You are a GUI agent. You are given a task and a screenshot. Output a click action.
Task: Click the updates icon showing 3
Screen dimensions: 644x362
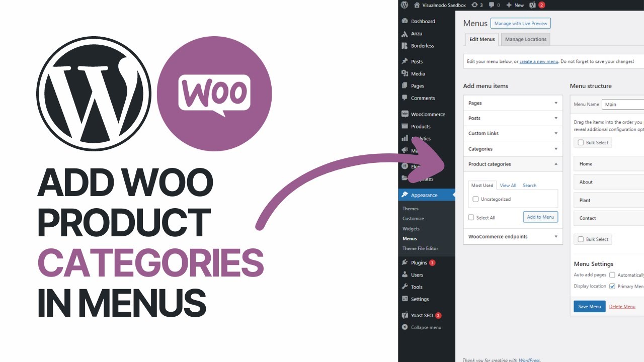click(x=474, y=5)
